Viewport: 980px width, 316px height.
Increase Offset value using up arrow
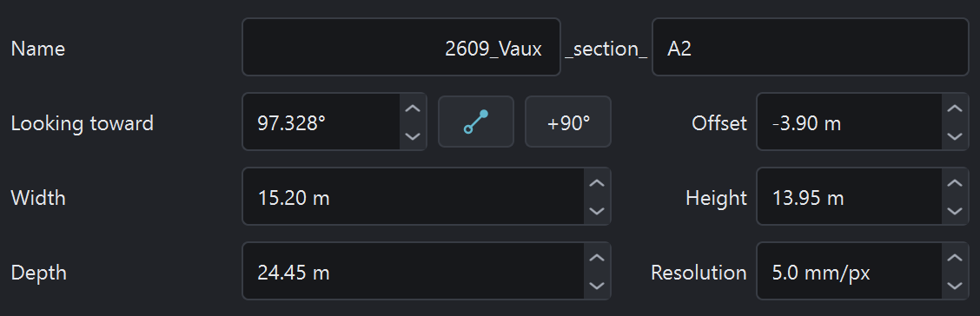point(955,108)
